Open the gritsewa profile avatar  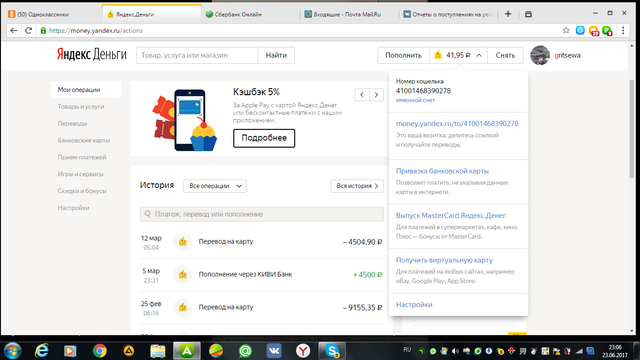click(540, 55)
